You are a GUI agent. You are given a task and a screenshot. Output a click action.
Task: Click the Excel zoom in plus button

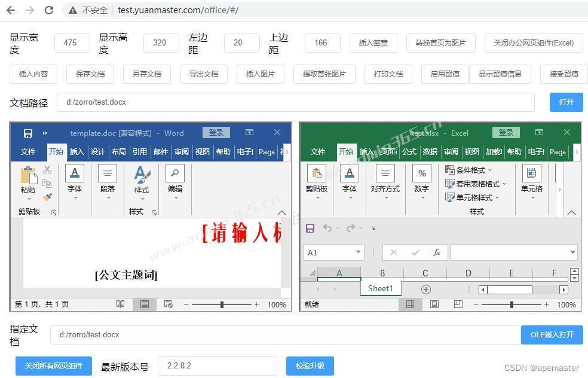click(546, 304)
